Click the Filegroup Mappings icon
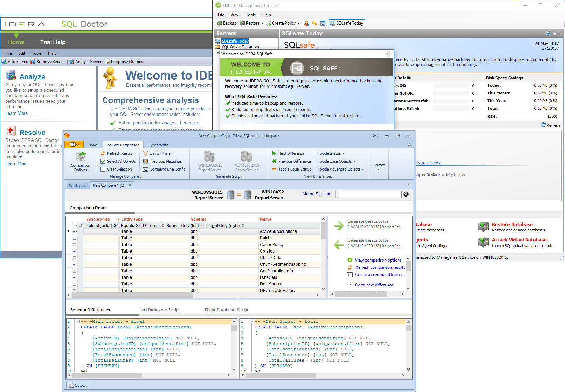This screenshot has height=392, width=565. (x=146, y=161)
